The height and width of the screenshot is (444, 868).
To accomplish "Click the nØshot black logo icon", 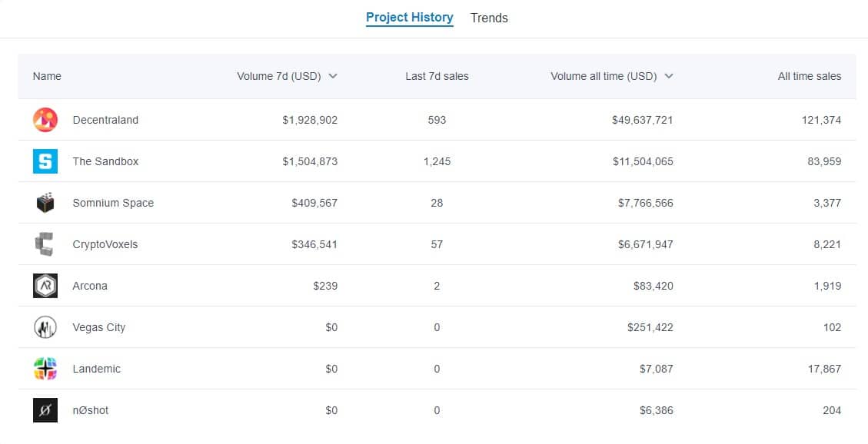I will pos(45,410).
